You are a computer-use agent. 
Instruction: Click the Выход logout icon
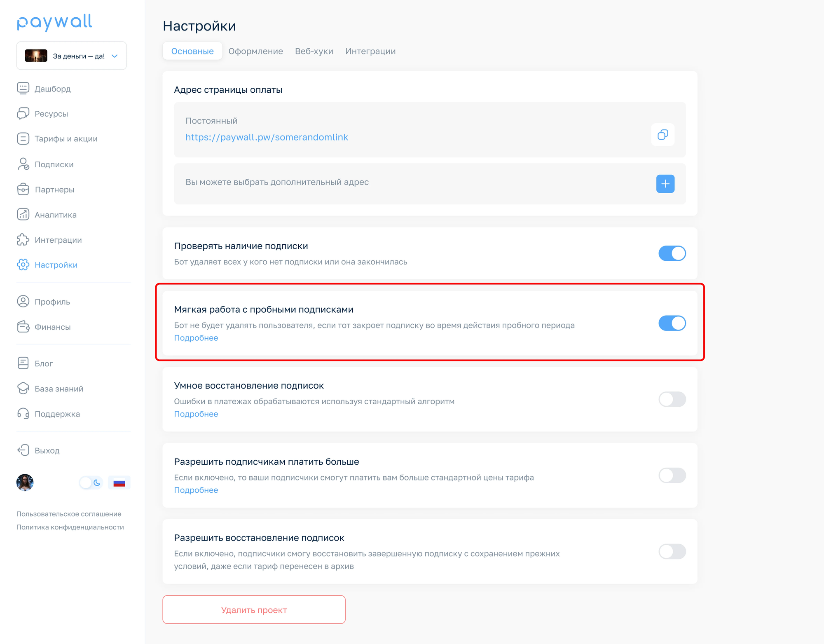tap(23, 450)
